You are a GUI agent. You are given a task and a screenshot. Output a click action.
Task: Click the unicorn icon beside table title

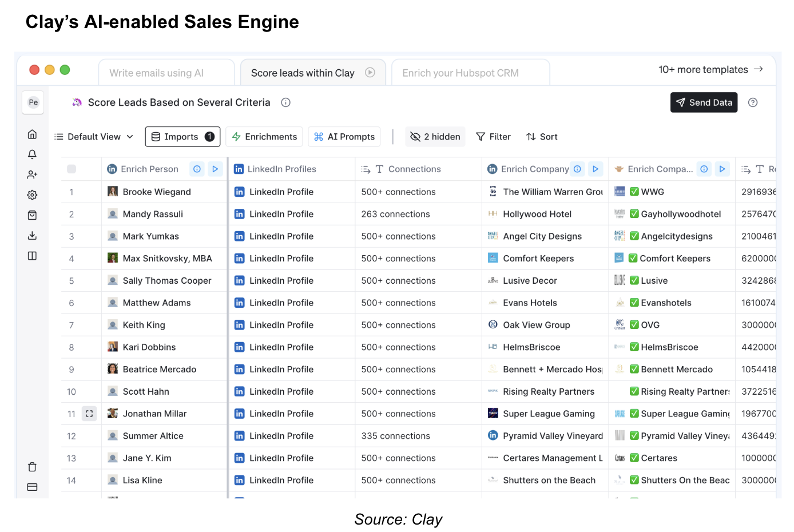coord(77,102)
